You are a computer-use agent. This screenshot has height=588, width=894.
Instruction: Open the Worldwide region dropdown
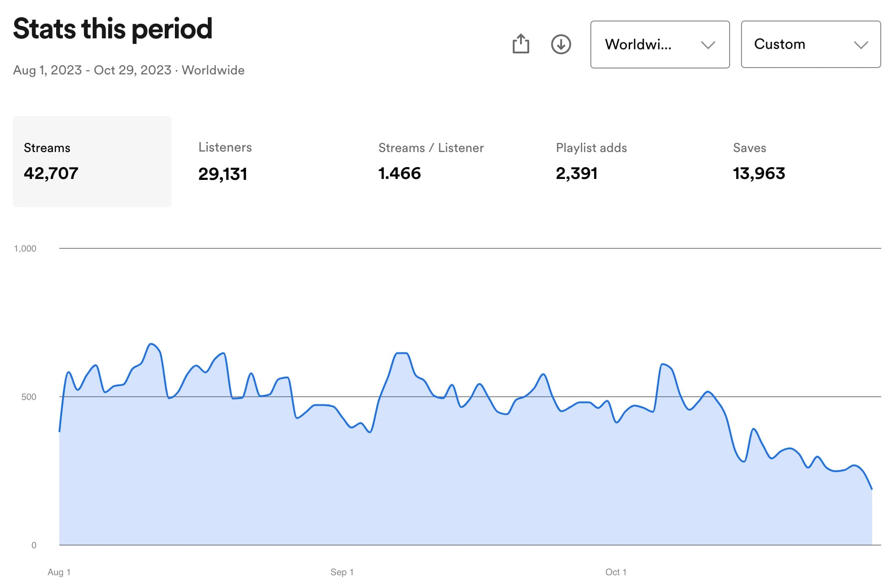(x=659, y=44)
